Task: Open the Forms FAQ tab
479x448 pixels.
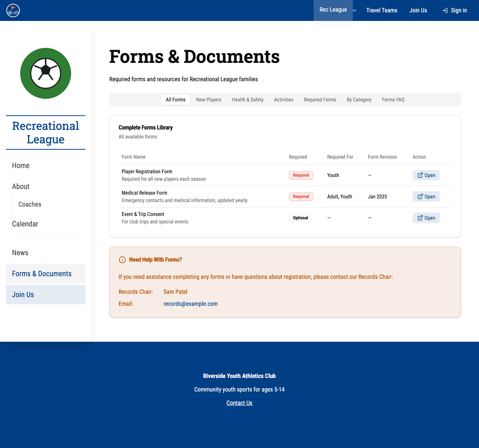Action: (x=393, y=100)
